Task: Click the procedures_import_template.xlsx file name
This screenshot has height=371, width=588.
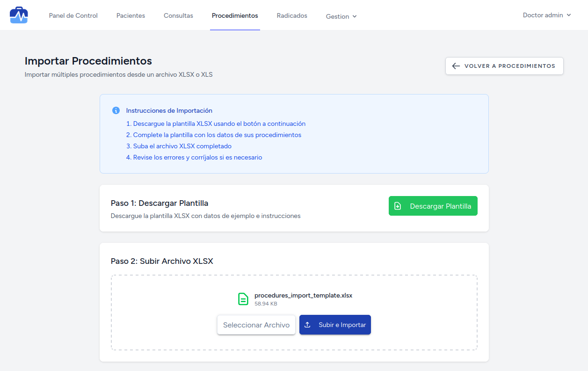Action: tap(303, 295)
